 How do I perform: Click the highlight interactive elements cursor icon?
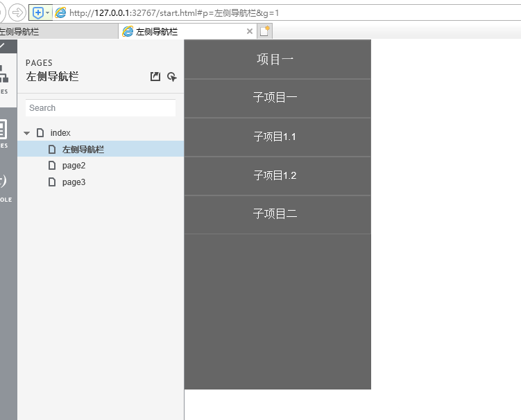click(x=172, y=77)
